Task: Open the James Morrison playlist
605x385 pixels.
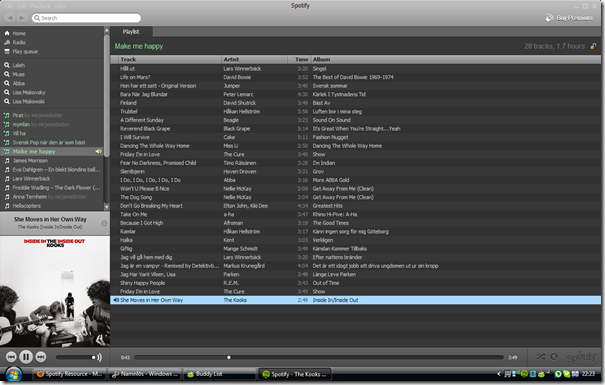Action: click(x=30, y=160)
